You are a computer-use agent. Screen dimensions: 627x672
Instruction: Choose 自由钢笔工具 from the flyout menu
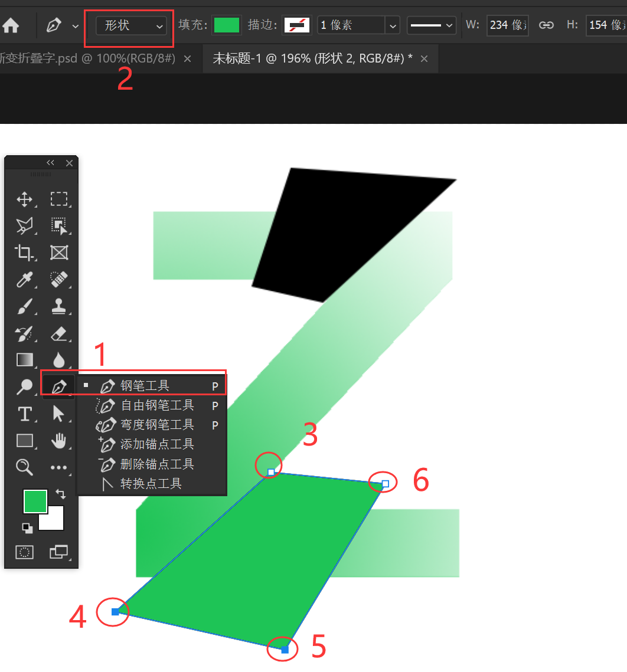[152, 405]
